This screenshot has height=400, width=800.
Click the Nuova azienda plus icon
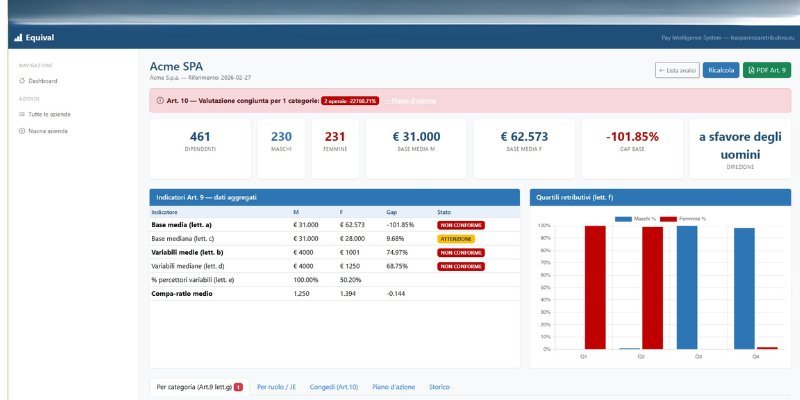point(22,131)
